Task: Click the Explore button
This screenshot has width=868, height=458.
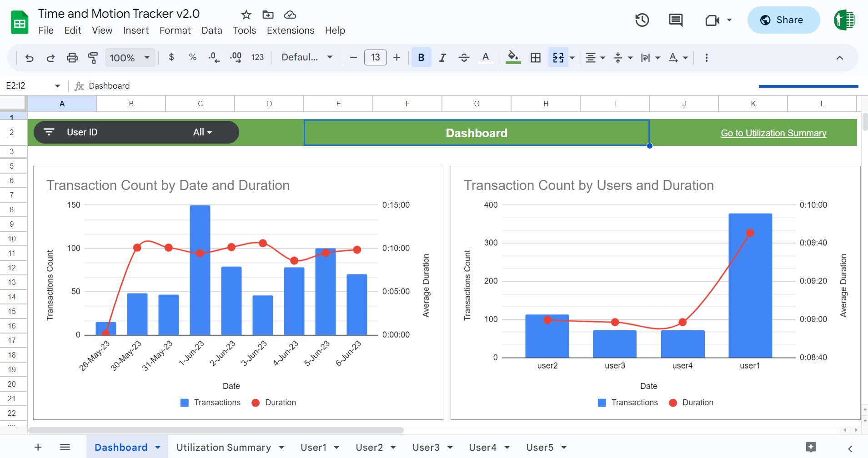Action: click(811, 447)
